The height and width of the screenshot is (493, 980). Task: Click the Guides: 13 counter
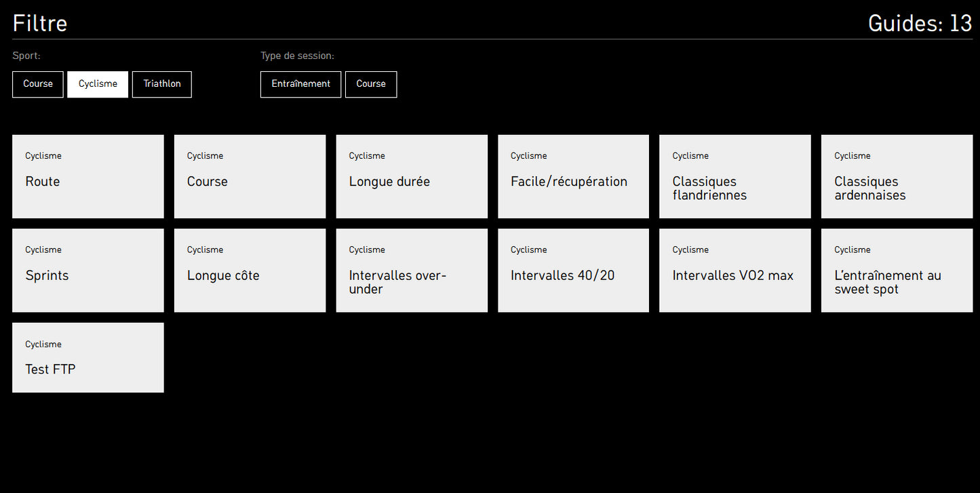tap(920, 23)
